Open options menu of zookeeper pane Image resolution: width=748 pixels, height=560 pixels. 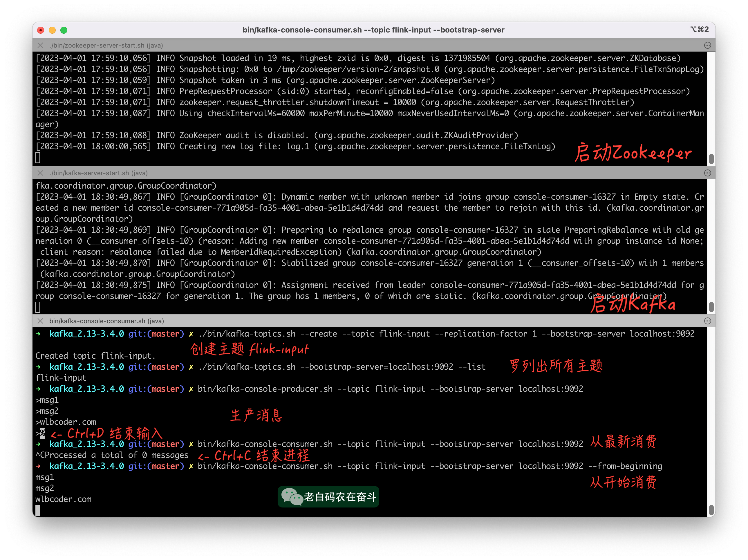(707, 45)
